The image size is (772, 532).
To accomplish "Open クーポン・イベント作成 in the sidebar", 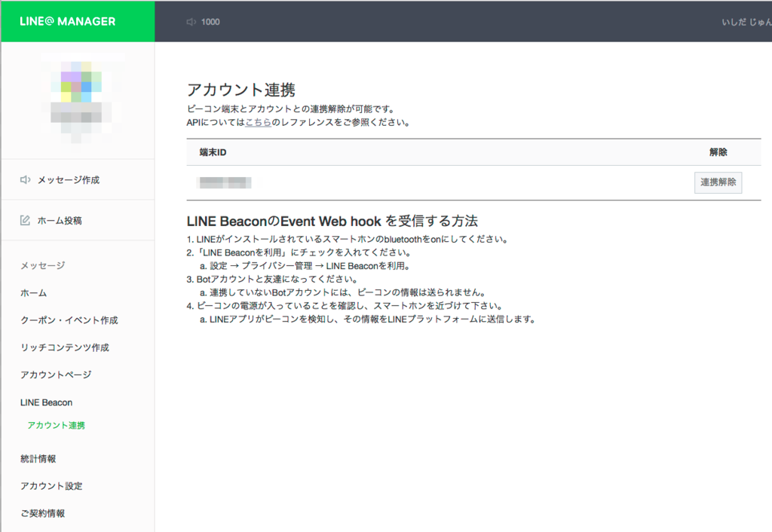I will [69, 320].
